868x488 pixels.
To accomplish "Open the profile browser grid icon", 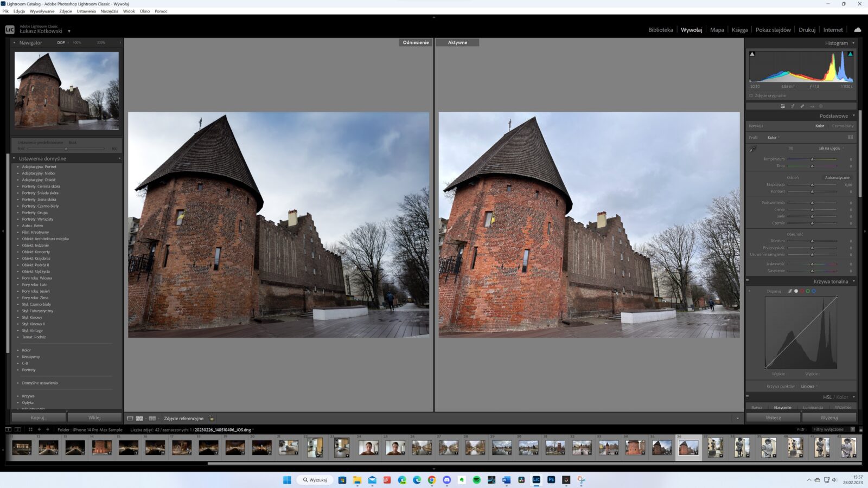I will coord(850,137).
